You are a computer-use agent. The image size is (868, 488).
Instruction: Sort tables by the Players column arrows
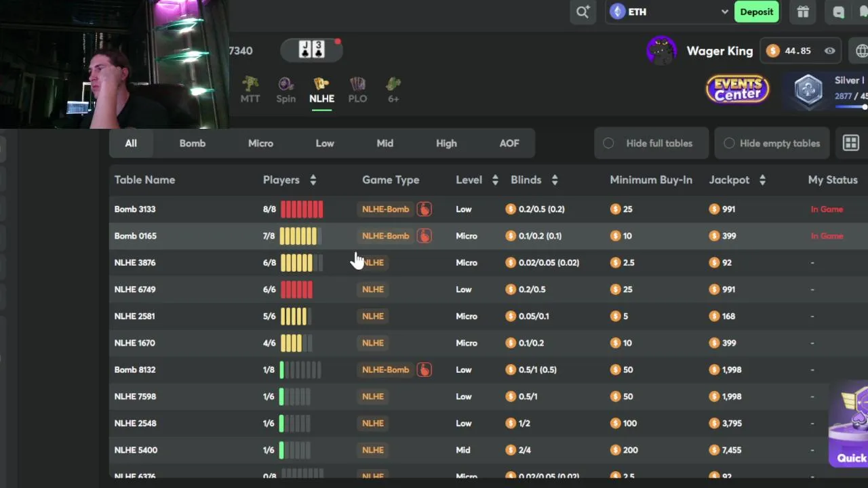pos(313,180)
